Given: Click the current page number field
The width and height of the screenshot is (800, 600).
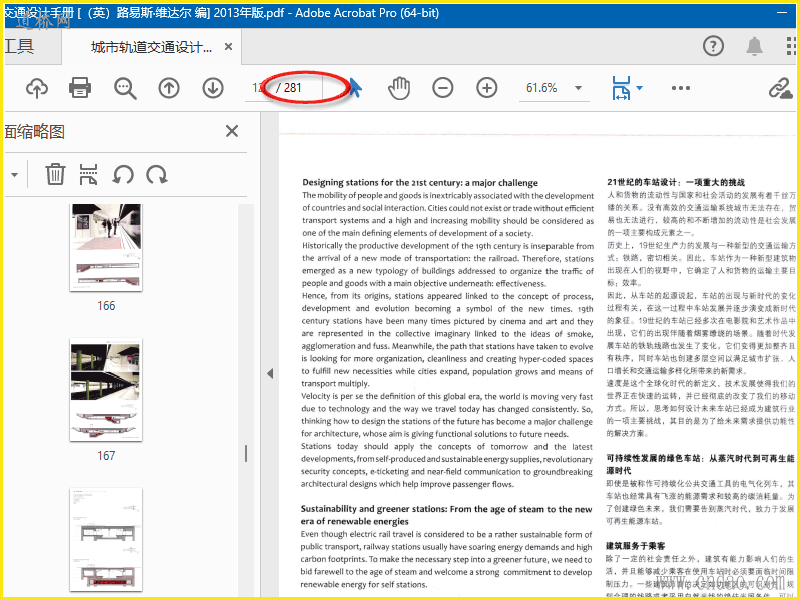Looking at the screenshot, I should pyautogui.click(x=259, y=88).
